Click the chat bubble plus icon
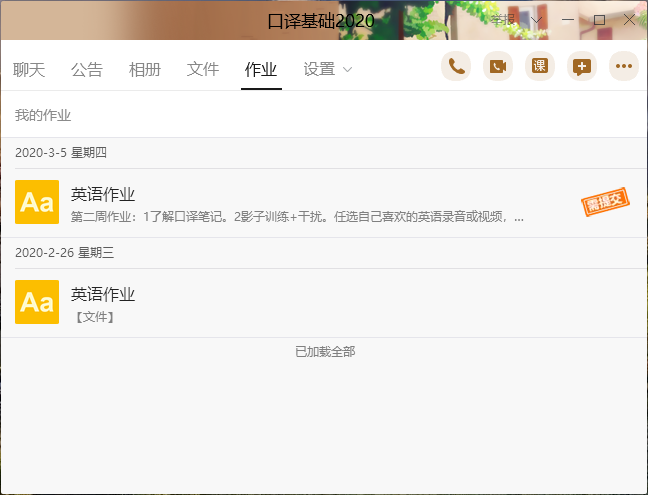 pos(582,66)
